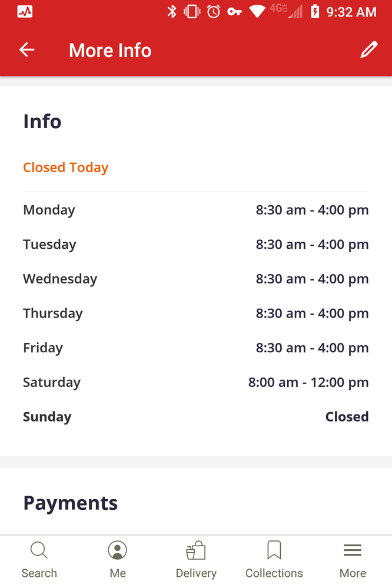Open the Search tab
This screenshot has width=392, height=588.
pos(39,560)
